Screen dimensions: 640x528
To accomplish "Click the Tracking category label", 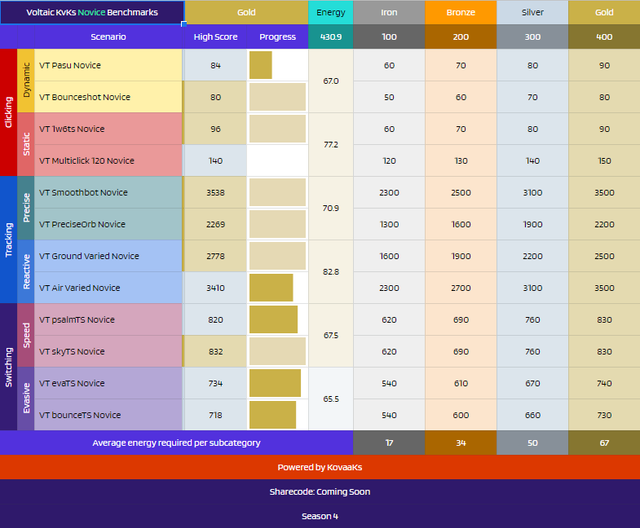I will [x=9, y=240].
